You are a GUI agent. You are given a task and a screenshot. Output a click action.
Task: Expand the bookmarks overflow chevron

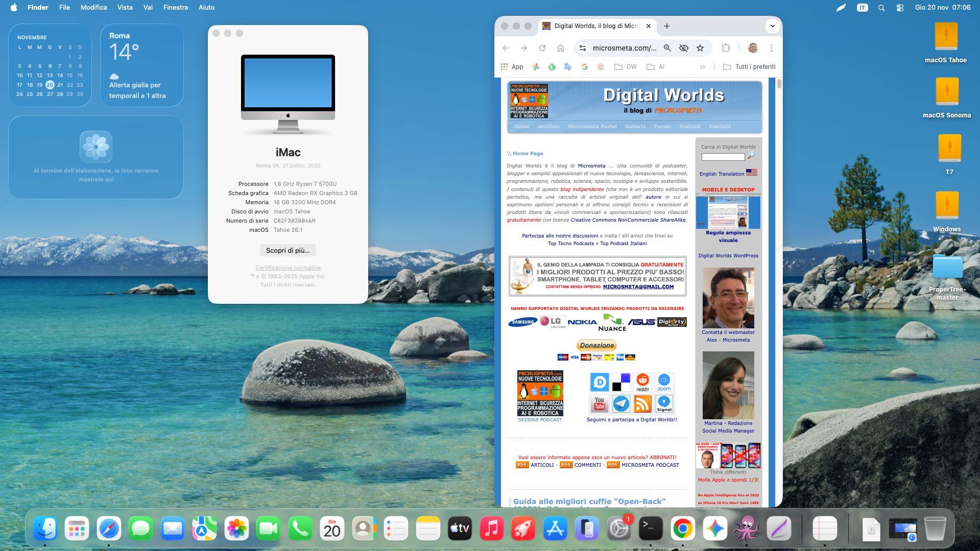coord(703,66)
